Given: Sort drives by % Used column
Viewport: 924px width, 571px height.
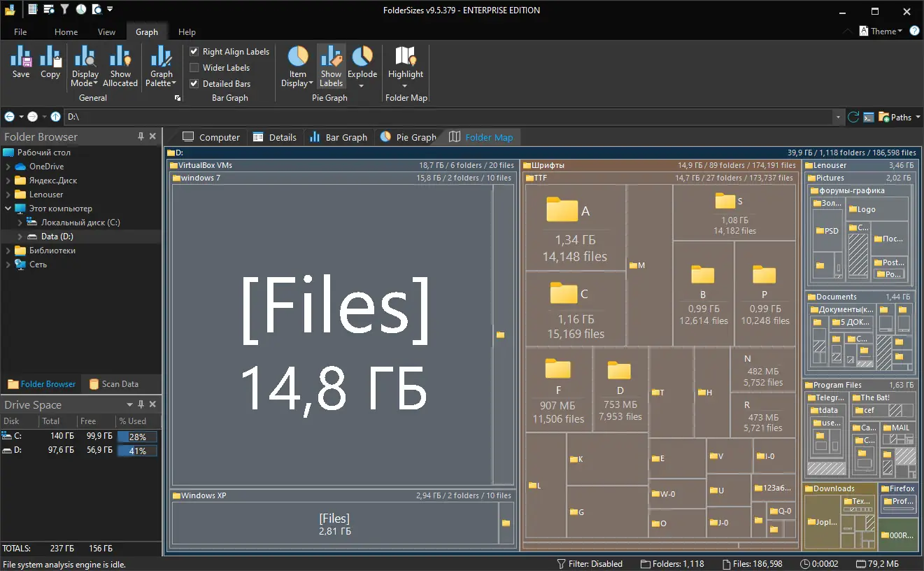Looking at the screenshot, I should tap(137, 421).
